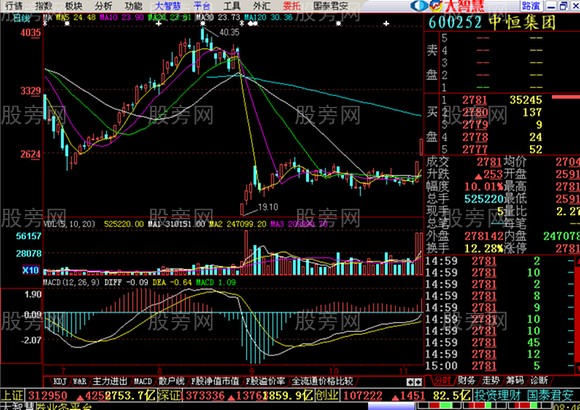Image resolution: width=580 pixels, height=410 pixels.
Task: Click the buy-one volume 35245
Action: click(x=526, y=100)
